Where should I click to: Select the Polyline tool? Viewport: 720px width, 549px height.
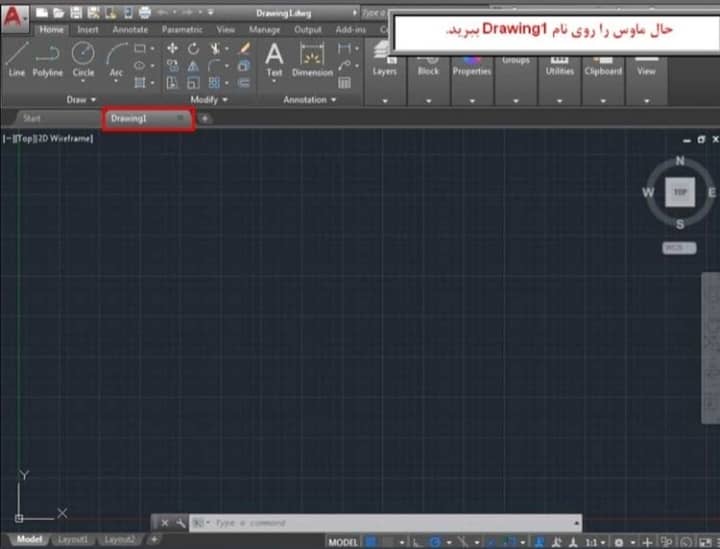47,59
